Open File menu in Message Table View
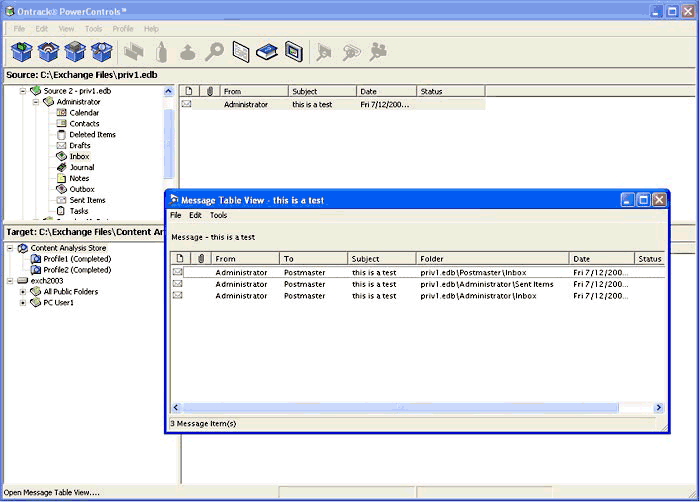Screen dimensions: 700x502 (x=175, y=215)
